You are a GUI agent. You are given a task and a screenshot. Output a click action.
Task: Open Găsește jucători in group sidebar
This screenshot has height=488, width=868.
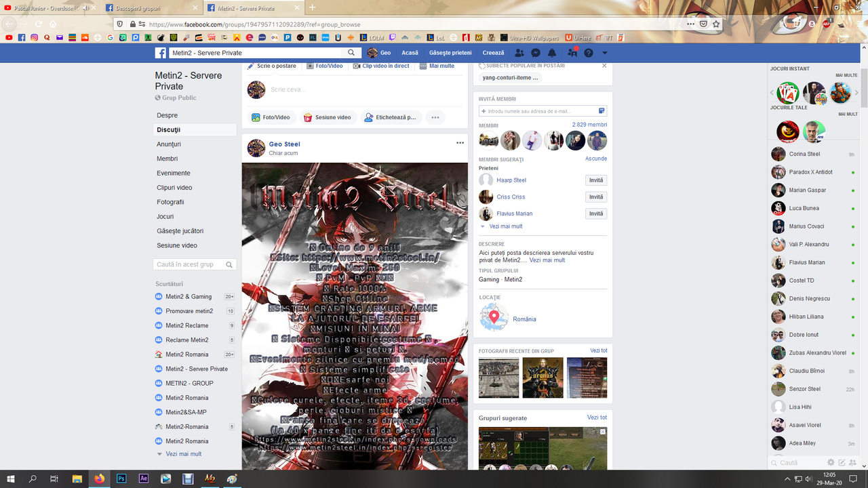(180, 231)
